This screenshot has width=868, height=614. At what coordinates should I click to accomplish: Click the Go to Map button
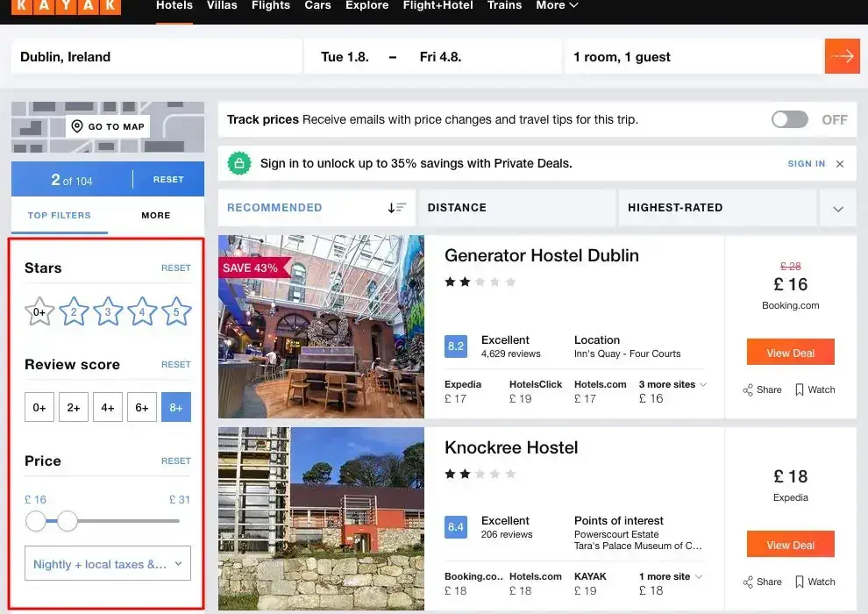point(108,126)
